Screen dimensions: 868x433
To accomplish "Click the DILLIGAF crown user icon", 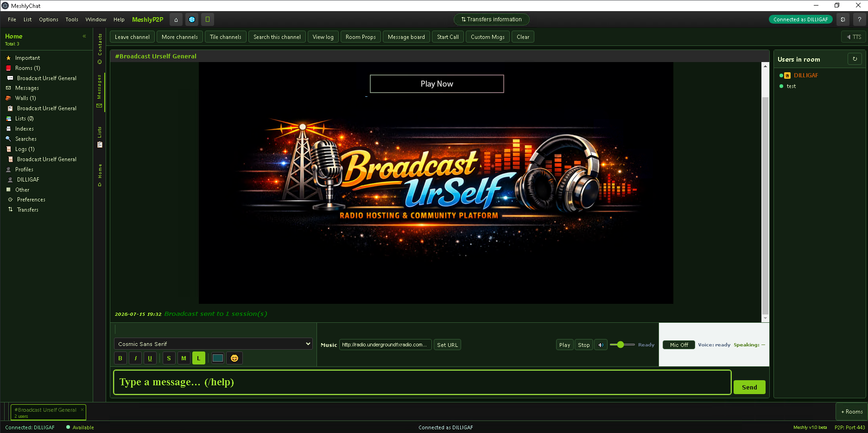I will click(787, 75).
